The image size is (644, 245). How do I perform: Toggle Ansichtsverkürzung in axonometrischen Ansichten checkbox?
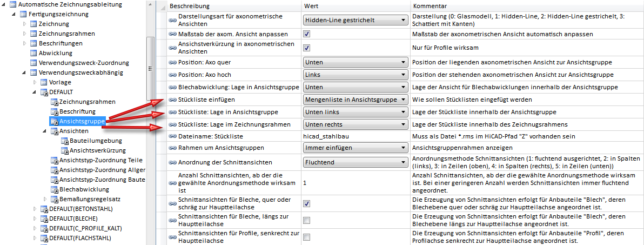(x=306, y=48)
